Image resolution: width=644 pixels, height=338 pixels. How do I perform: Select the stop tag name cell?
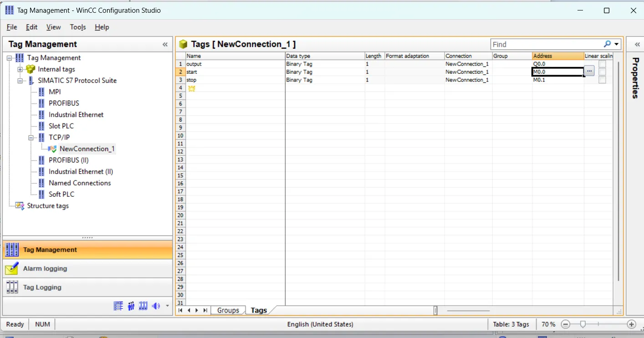[x=235, y=80]
